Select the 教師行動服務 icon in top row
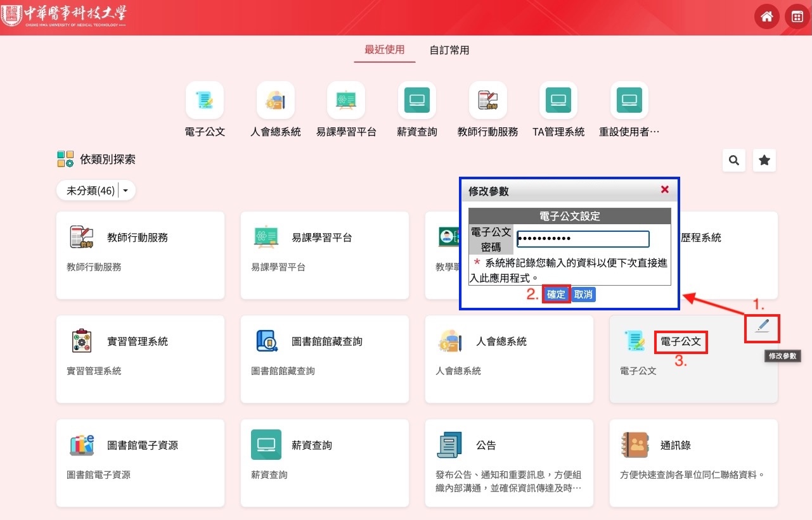Viewport: 812px width, 520px height. [x=487, y=100]
